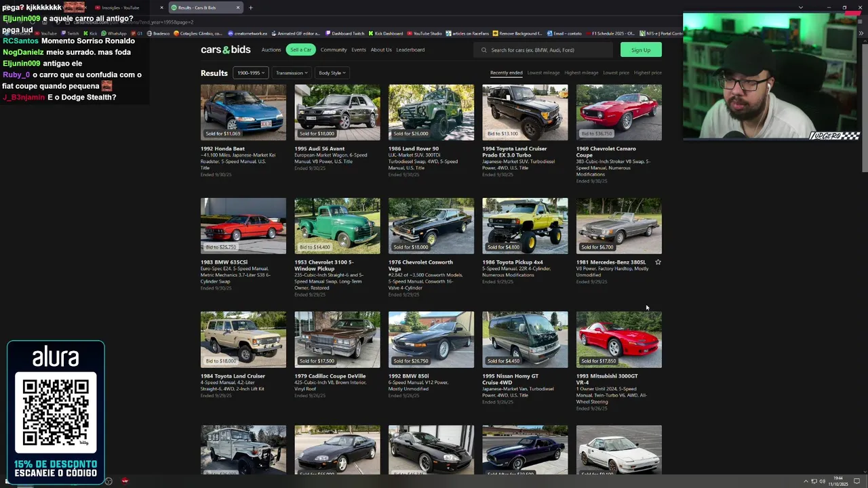Expand the Transmission filter dropdown
Image resolution: width=868 pixels, height=488 pixels.
pyautogui.click(x=292, y=73)
